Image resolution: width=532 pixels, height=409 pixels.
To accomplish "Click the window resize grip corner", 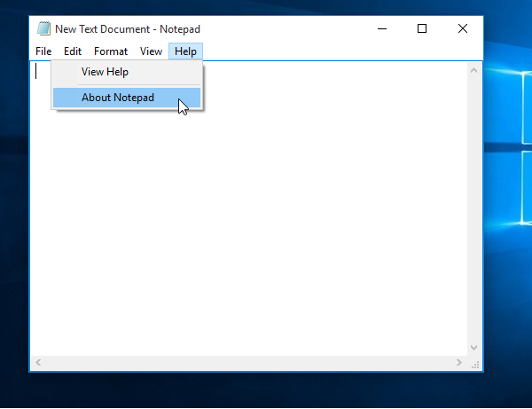I will [x=475, y=365].
